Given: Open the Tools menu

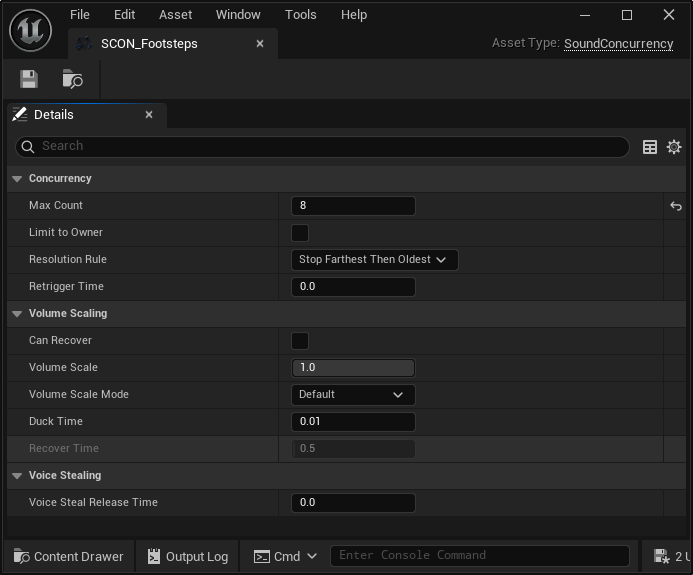Looking at the screenshot, I should 301,15.
